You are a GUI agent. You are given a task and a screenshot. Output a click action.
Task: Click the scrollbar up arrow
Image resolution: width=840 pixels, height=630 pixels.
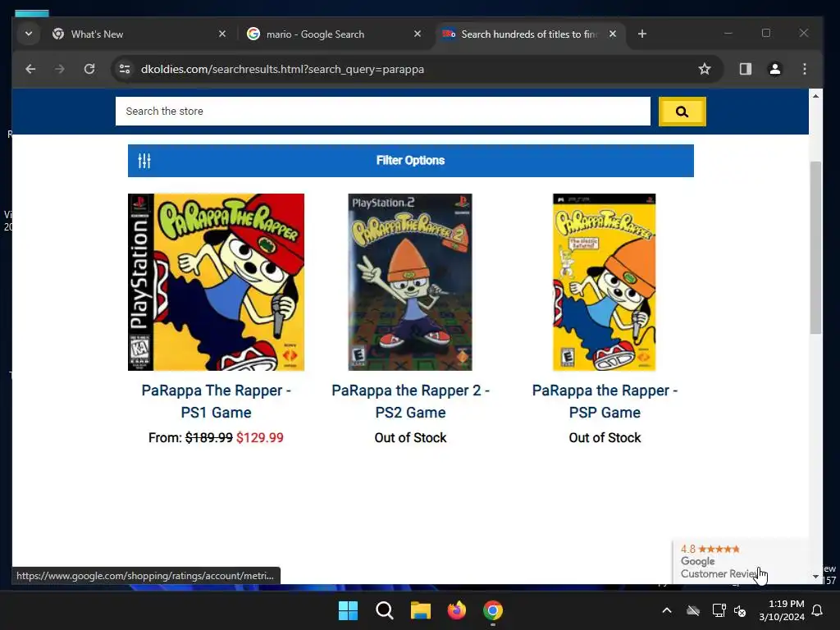[815, 97]
